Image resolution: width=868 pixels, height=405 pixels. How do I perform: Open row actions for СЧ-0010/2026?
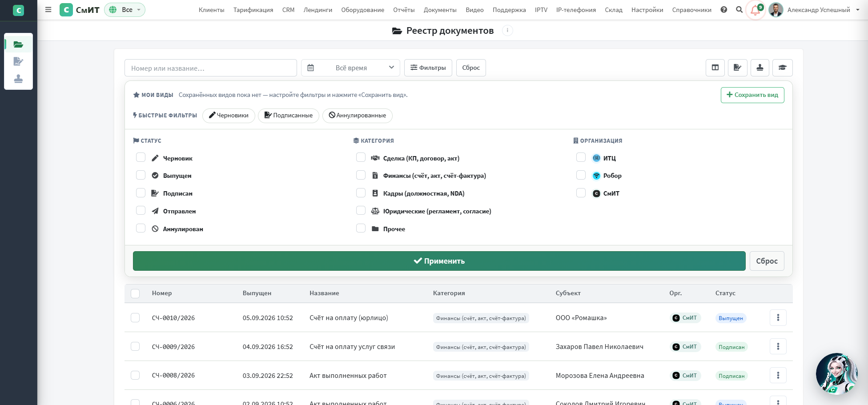(x=778, y=317)
